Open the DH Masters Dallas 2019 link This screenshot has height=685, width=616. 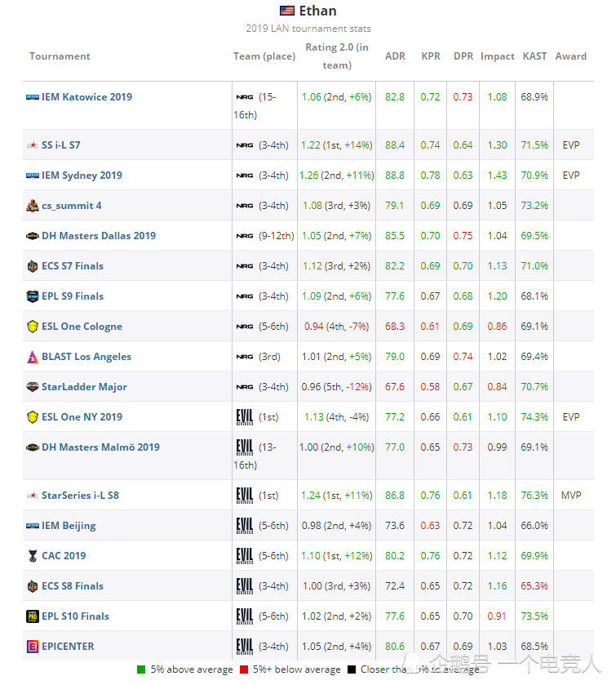pyautogui.click(x=99, y=236)
